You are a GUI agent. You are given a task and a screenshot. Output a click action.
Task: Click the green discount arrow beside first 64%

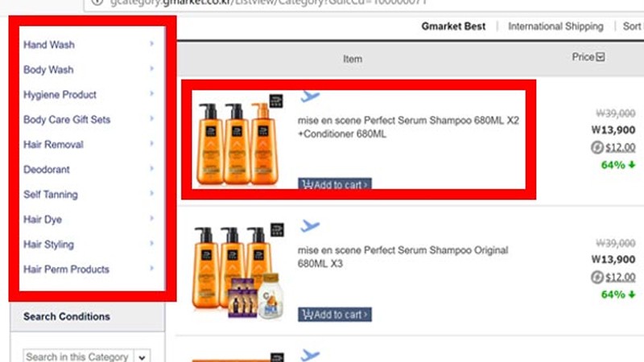point(632,165)
